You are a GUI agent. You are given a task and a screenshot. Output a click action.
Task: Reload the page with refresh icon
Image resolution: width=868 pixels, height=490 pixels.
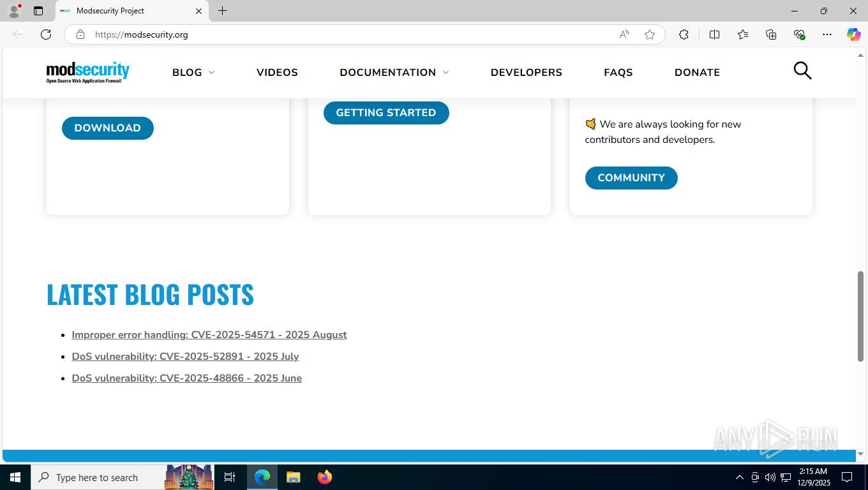click(46, 34)
